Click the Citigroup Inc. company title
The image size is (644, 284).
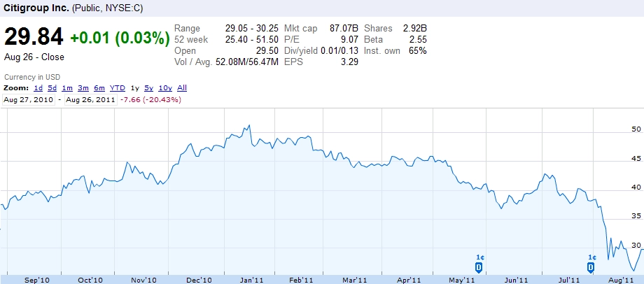(x=36, y=8)
